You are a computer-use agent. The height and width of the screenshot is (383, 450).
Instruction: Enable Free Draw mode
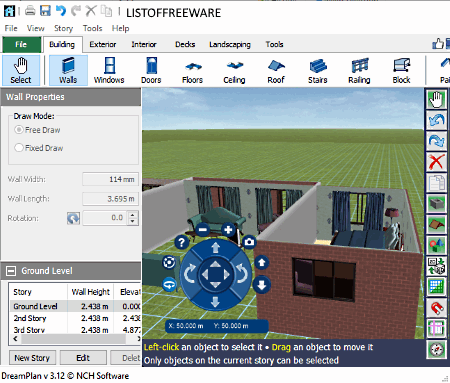coord(19,130)
